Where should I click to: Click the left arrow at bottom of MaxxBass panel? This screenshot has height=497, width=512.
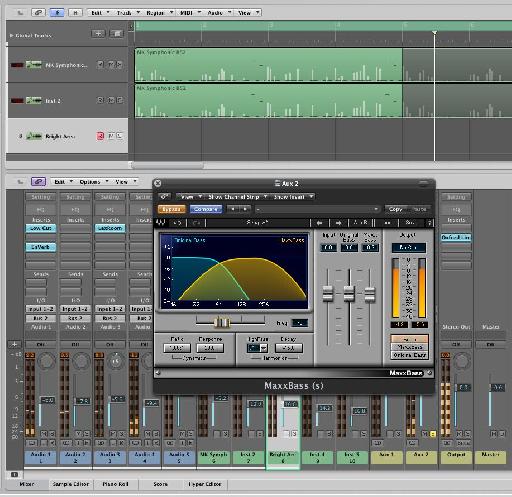point(158,373)
